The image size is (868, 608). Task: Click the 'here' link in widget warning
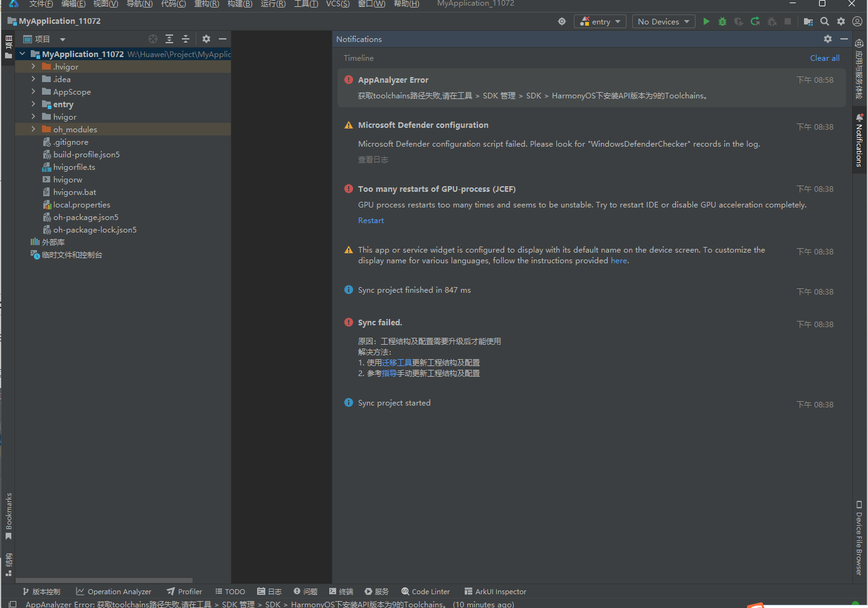[619, 261]
